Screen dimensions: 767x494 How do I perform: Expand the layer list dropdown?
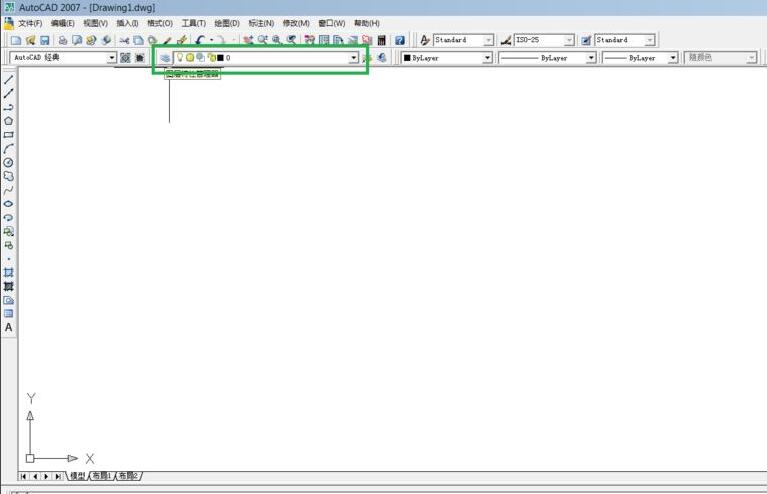[x=354, y=58]
